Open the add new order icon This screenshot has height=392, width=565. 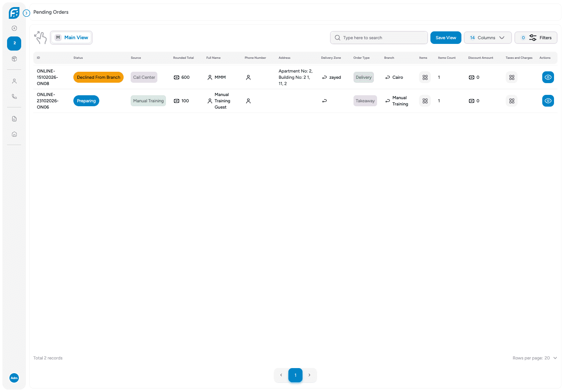point(14,28)
